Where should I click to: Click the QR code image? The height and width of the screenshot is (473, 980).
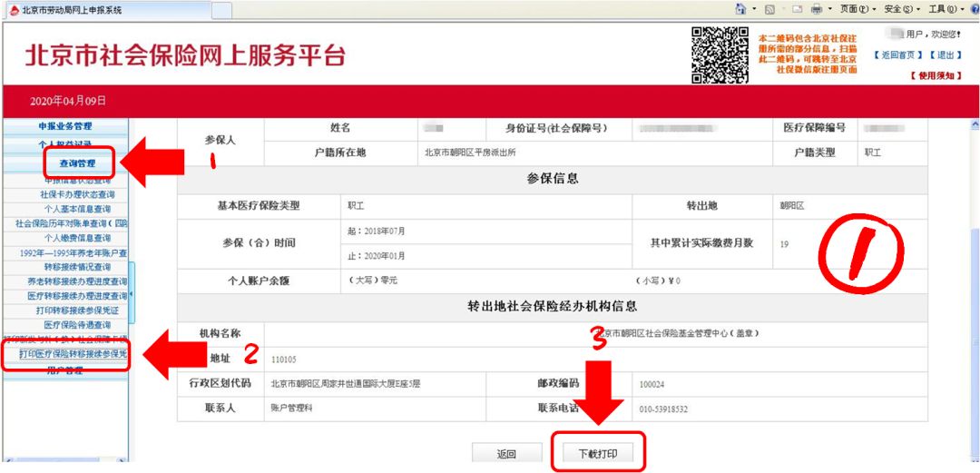(x=720, y=54)
